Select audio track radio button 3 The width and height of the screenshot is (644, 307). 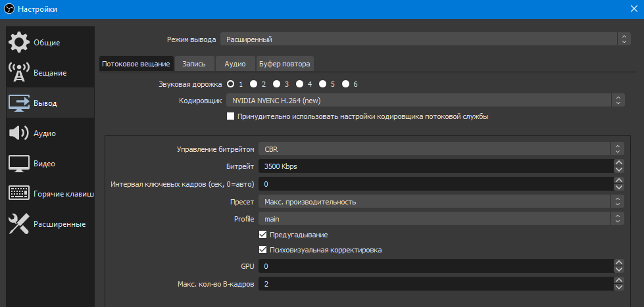point(277,83)
